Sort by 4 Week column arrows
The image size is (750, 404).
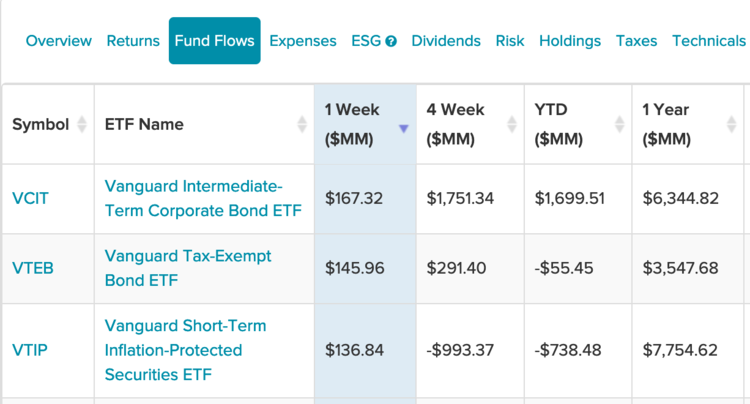(x=511, y=125)
